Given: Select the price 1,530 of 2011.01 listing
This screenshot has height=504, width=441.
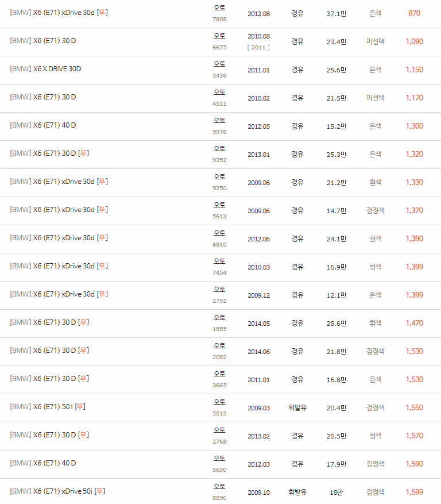Looking at the screenshot, I should (x=415, y=380).
